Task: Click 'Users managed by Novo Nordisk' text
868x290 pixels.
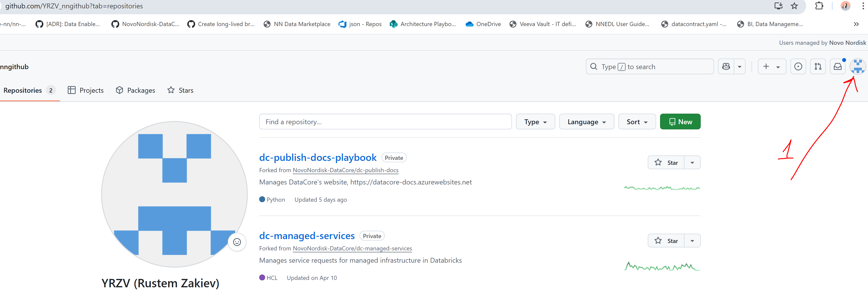Action: 822,43
